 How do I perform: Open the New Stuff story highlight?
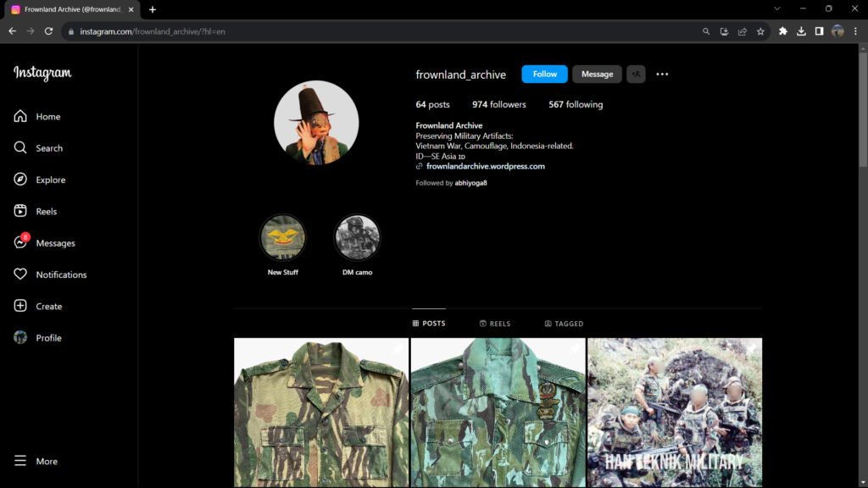click(x=283, y=245)
